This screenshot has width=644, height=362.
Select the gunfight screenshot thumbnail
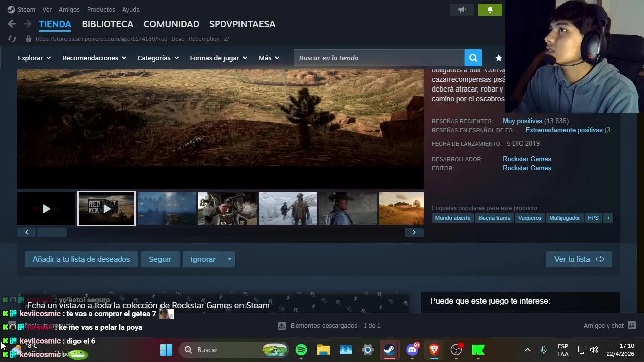coord(227,209)
